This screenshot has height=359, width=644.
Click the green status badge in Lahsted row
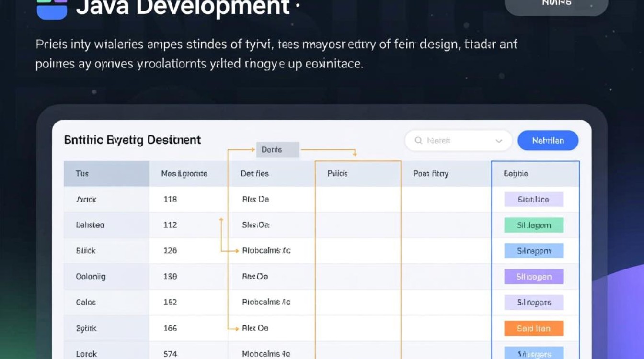point(533,225)
